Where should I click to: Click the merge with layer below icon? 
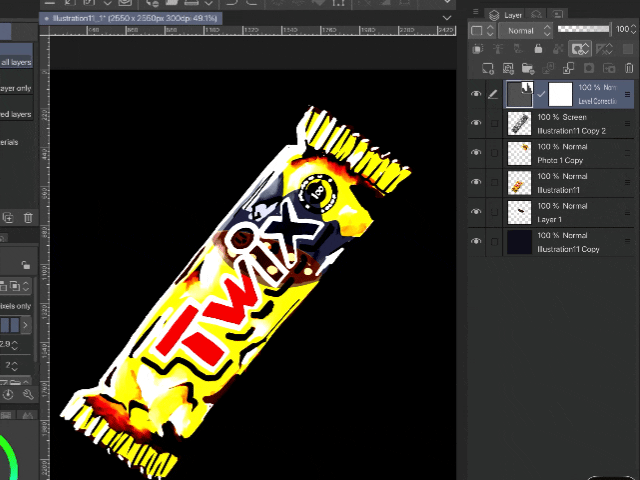point(568,69)
